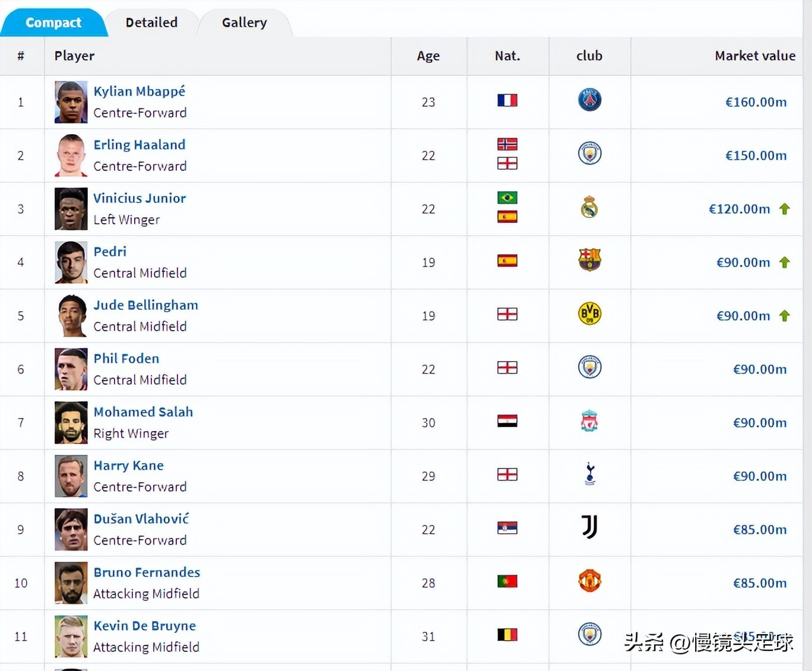The image size is (812, 671).
Task: Select the Compact view tab
Action: 53,23
